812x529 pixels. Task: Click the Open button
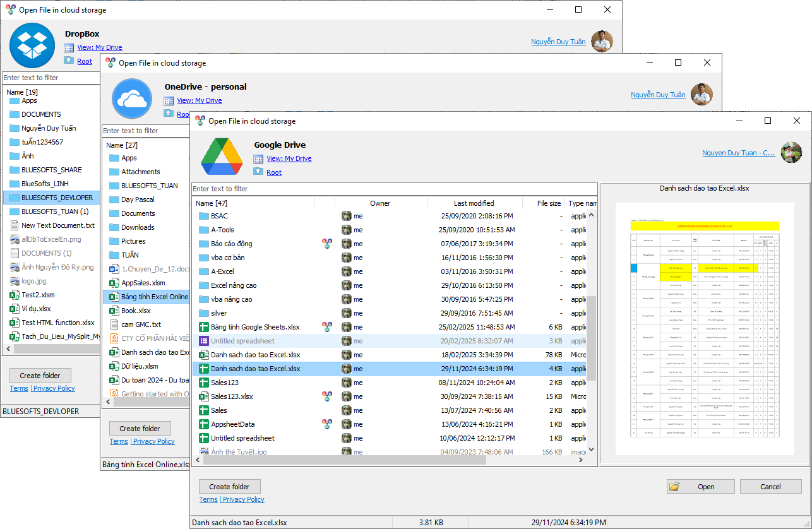[701, 487]
